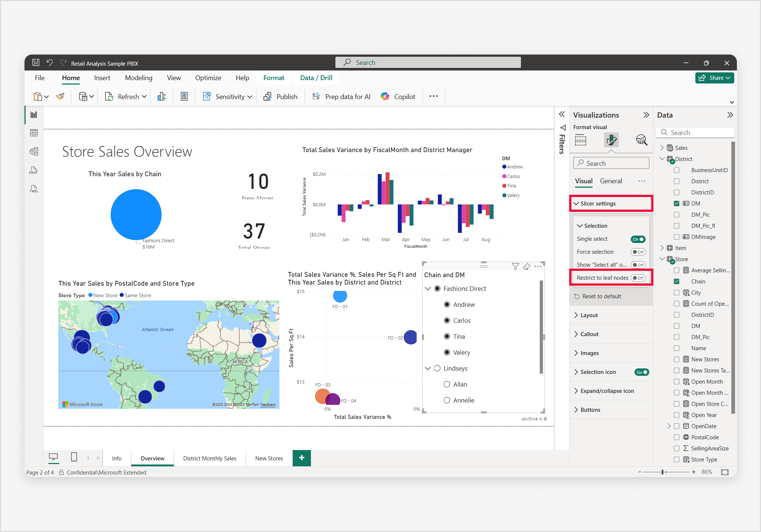Turn off Single select toggle
Screen dimensions: 761x532
(x=638, y=239)
